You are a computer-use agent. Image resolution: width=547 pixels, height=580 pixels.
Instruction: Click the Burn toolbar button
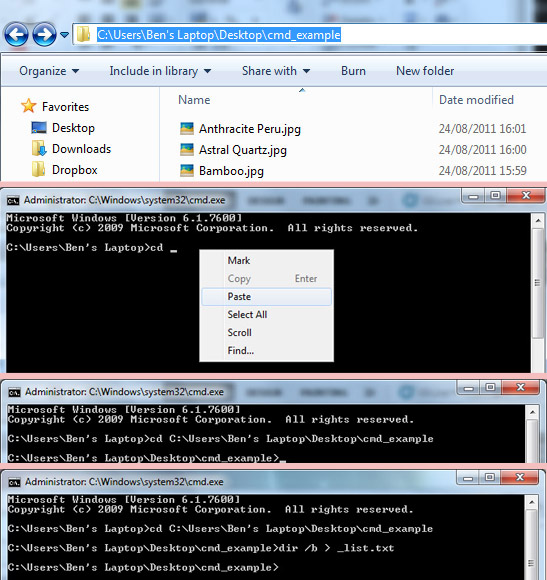[353, 71]
